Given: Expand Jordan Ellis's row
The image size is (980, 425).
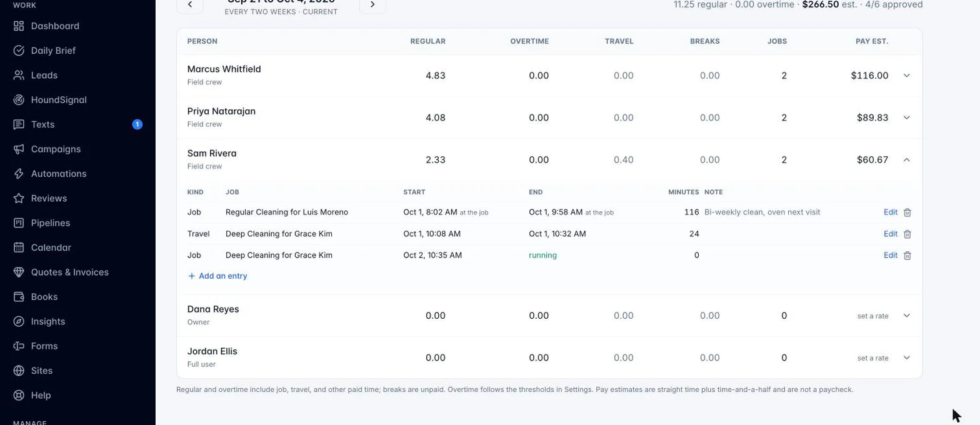Looking at the screenshot, I should point(907,358).
